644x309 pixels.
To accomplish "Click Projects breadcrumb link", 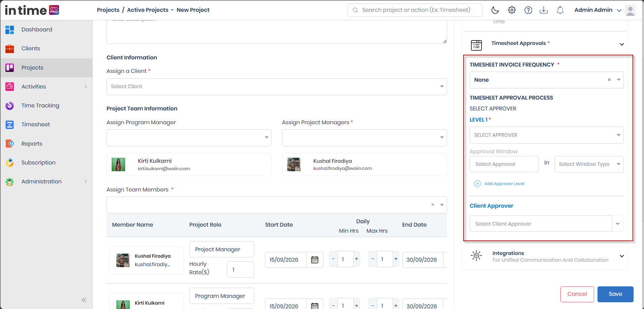I will click(108, 10).
